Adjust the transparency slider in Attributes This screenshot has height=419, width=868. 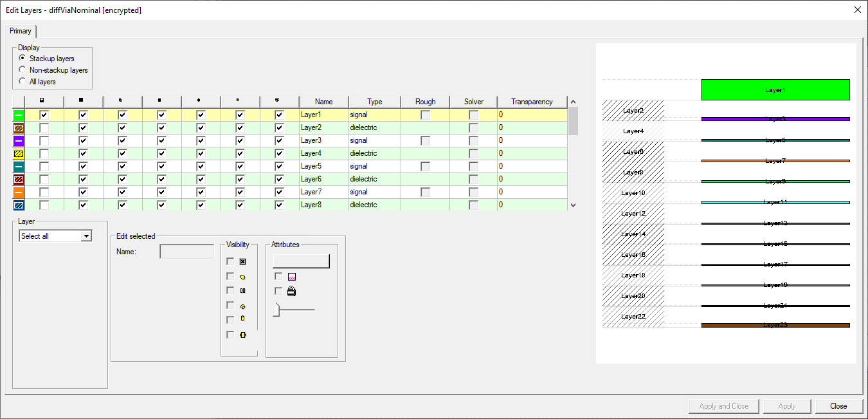[x=276, y=310]
